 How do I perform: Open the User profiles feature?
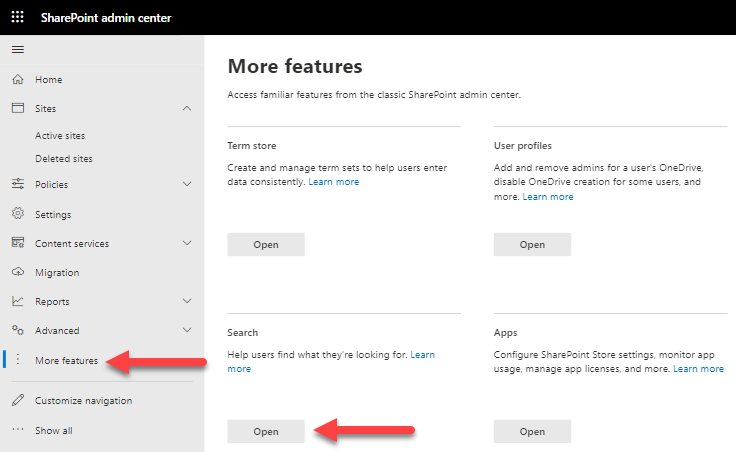click(532, 245)
